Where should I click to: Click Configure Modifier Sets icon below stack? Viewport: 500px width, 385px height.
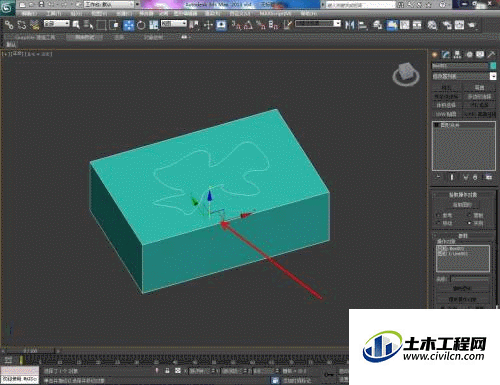[x=489, y=177]
